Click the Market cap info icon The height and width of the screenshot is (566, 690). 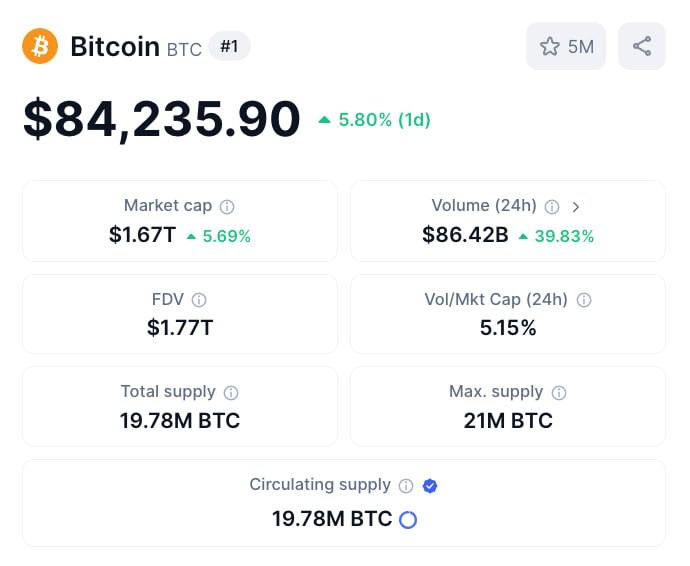coord(227,207)
